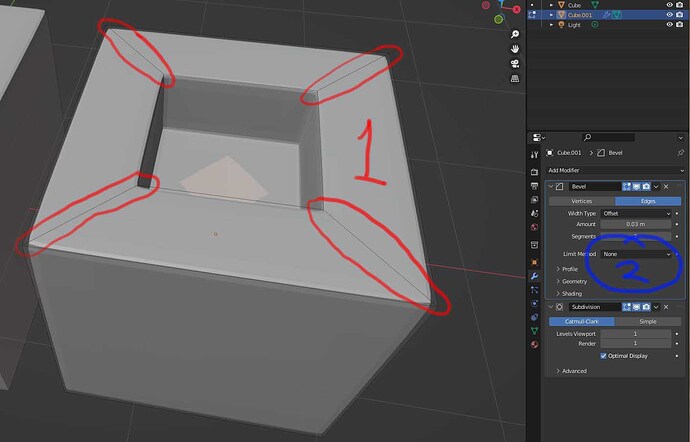The width and height of the screenshot is (690, 442).
Task: Open the properties options dropdown beside the search box
Action: click(681, 138)
